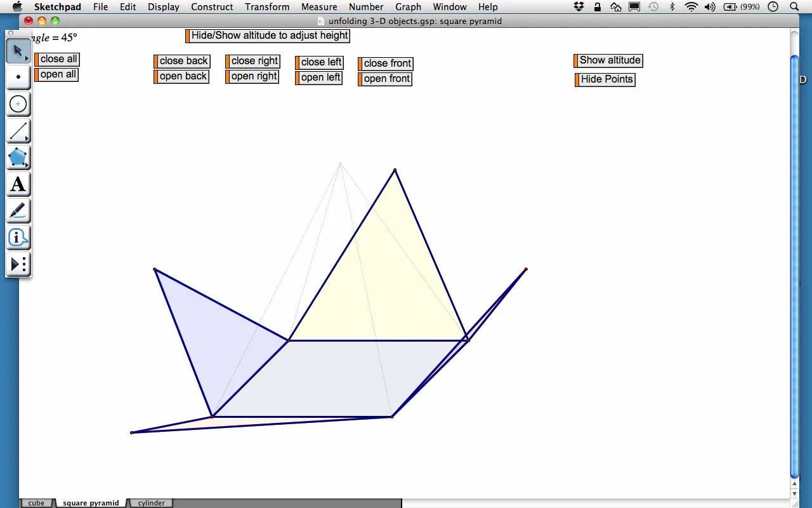Image resolution: width=812 pixels, height=508 pixels.
Task: Select the Compass circle tool
Action: coord(18,104)
